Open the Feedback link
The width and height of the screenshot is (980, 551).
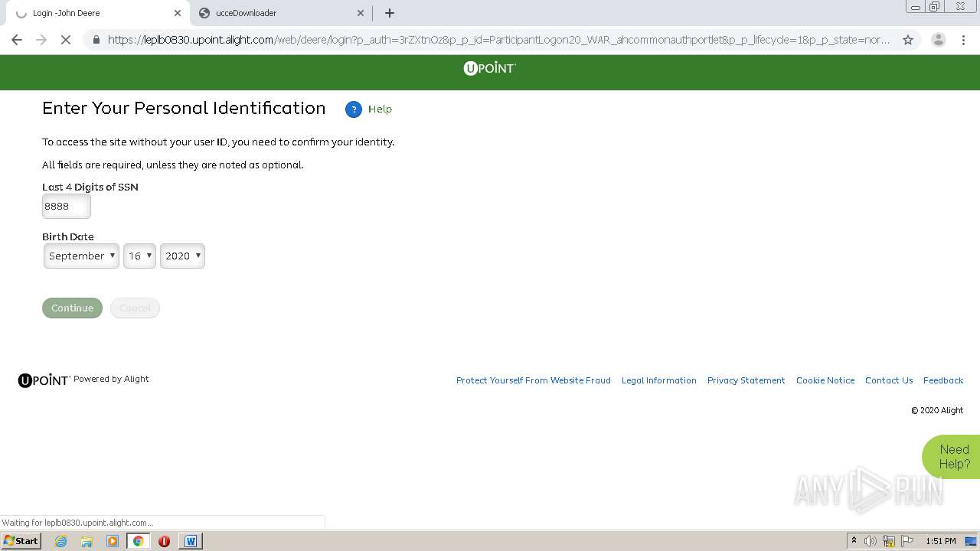(943, 380)
